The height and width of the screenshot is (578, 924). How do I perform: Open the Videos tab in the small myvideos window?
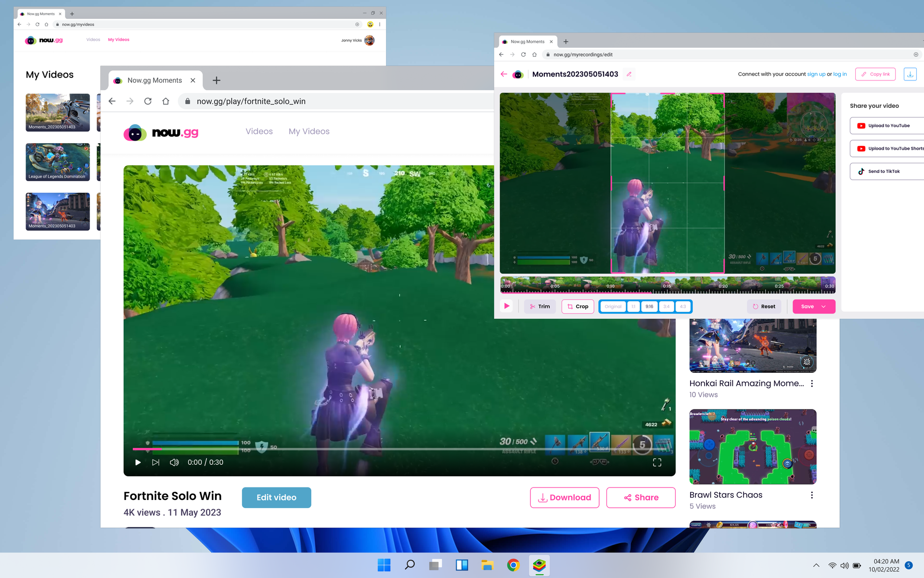[93, 40]
